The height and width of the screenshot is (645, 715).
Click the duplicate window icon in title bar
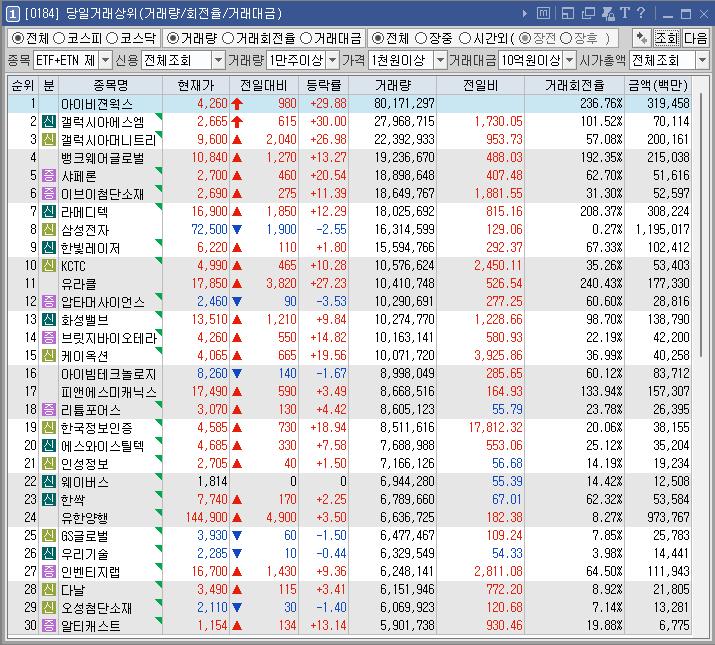pos(588,13)
